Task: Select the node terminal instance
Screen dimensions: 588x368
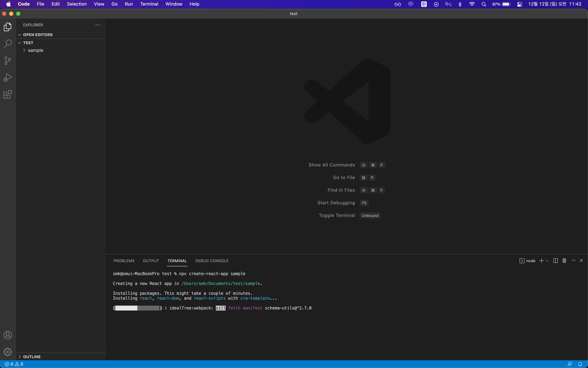Action: pos(527,261)
